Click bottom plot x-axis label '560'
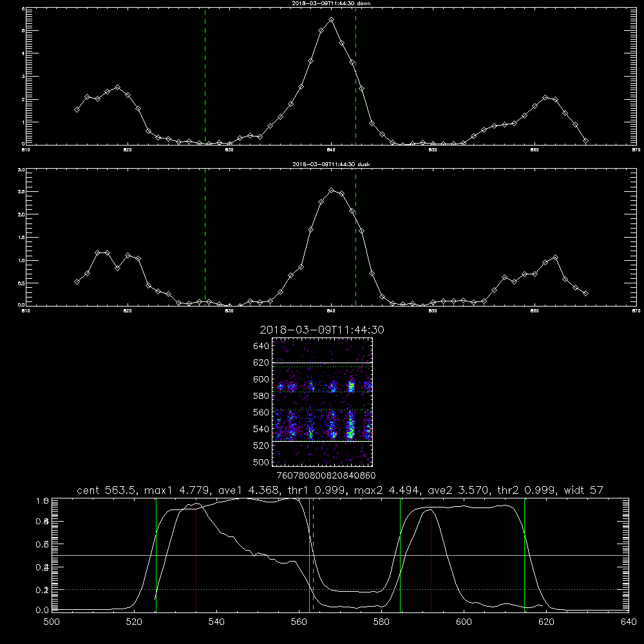Screen dimensions: 644x644 coord(299,622)
